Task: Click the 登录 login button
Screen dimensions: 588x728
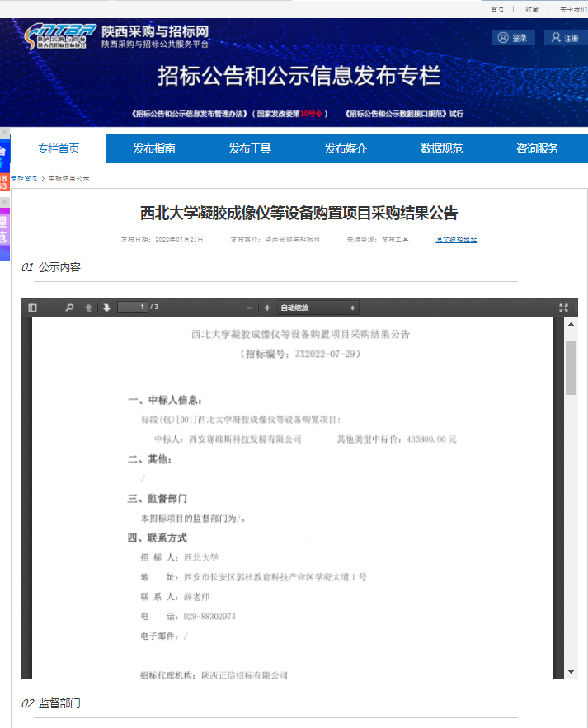Action: tap(513, 38)
